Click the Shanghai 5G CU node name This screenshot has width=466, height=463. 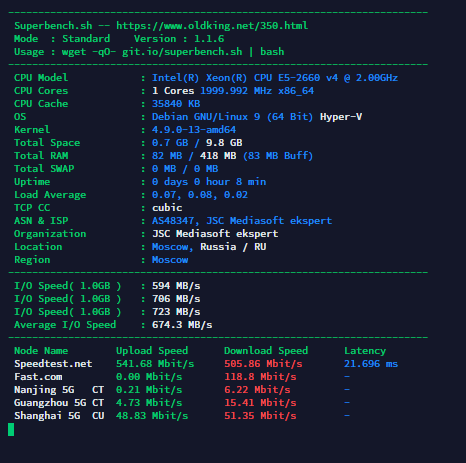[x=59, y=416]
